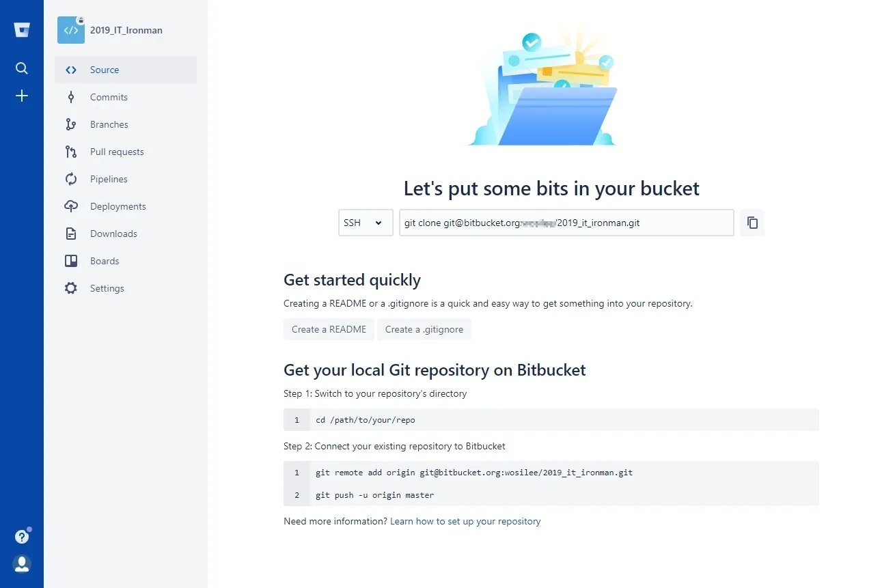The image size is (895, 588).
Task: Navigate to Deployments section
Action: (x=118, y=206)
